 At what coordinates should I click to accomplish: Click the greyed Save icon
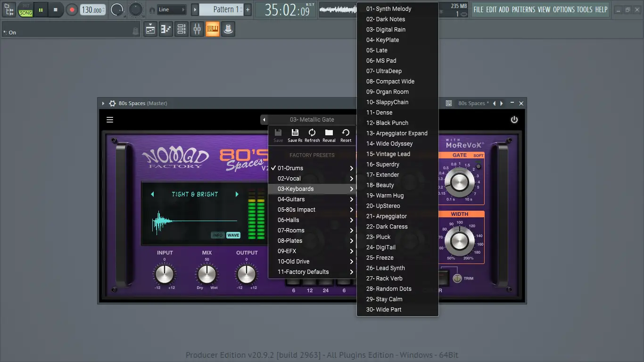278,135
